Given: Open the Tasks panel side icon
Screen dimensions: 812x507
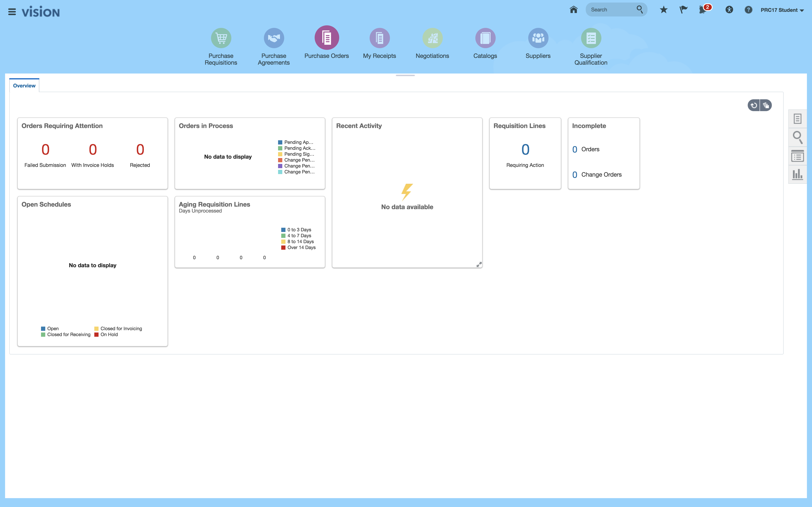Looking at the screenshot, I should 797,119.
